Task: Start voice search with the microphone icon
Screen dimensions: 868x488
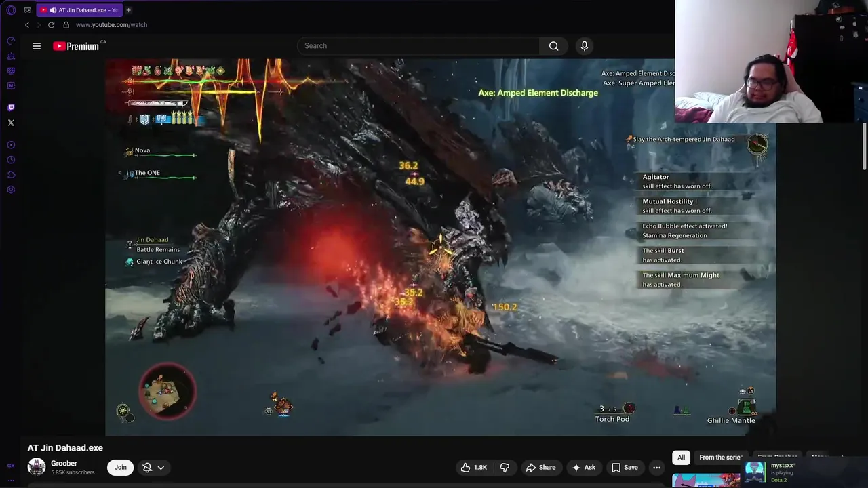Action: [585, 46]
